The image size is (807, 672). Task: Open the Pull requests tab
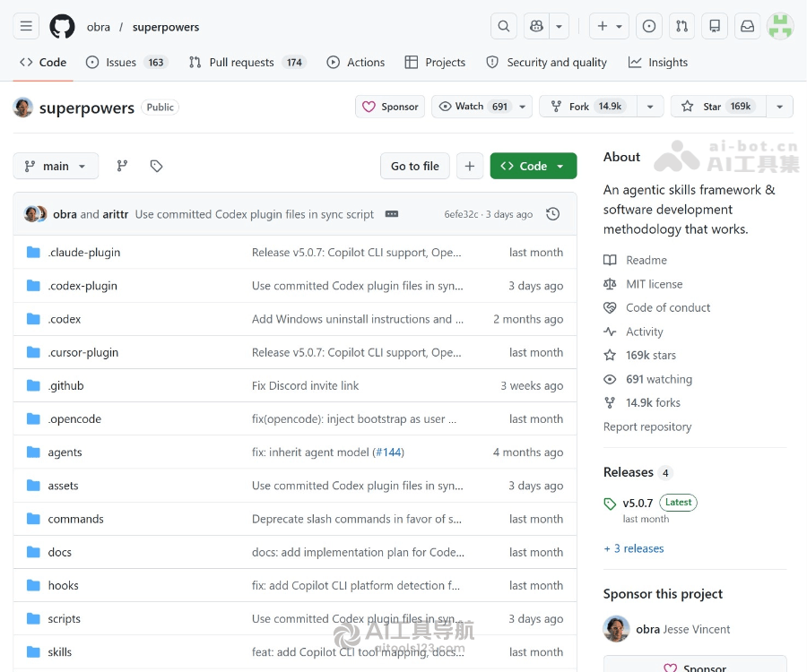click(x=247, y=62)
